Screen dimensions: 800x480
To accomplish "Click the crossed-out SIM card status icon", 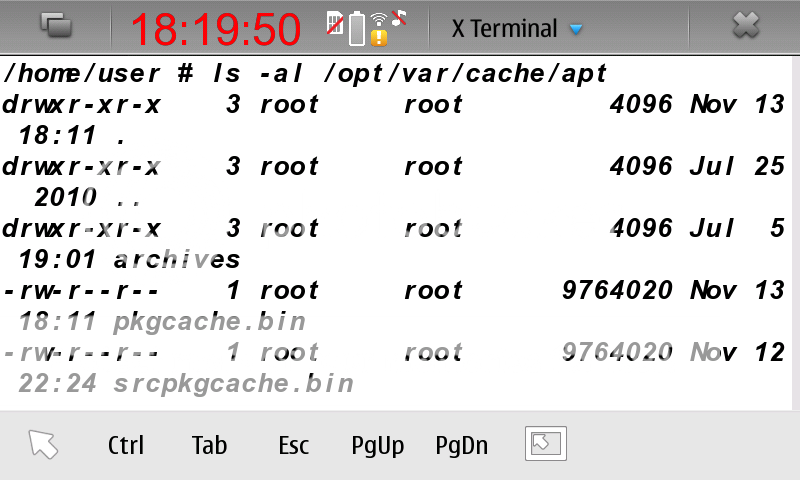I will pyautogui.click(x=336, y=23).
